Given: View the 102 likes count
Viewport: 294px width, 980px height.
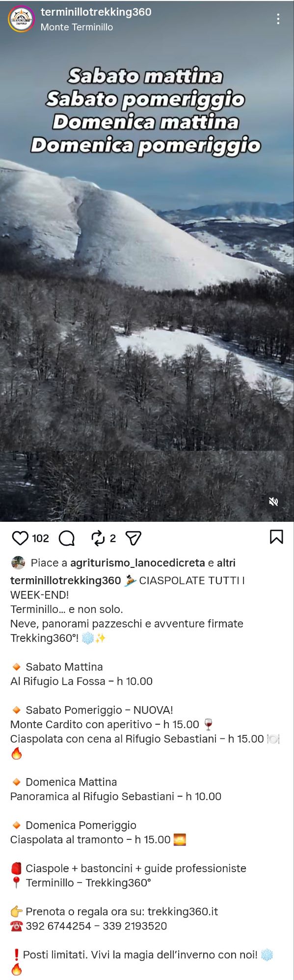Looking at the screenshot, I should pyautogui.click(x=41, y=539).
